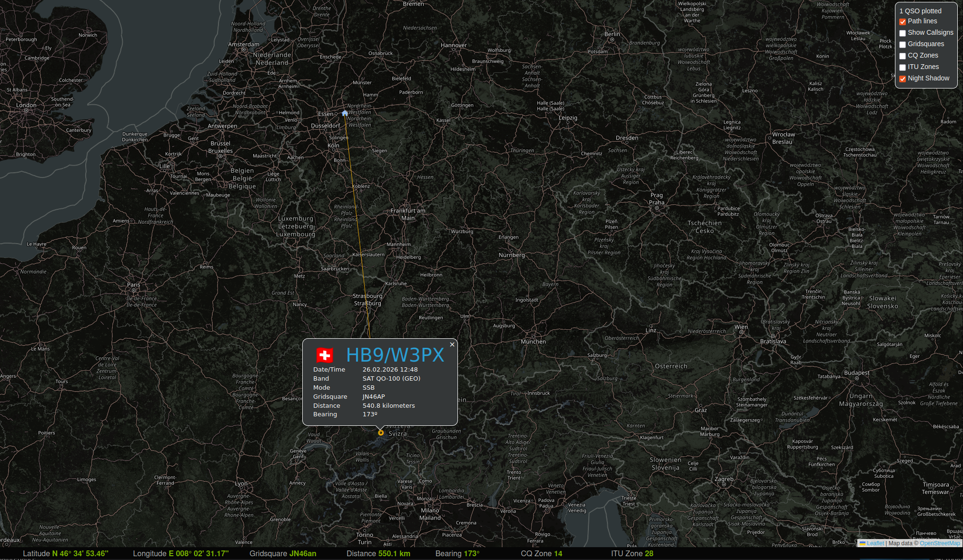Image resolution: width=963 pixels, height=560 pixels.
Task: Click the Gridsquare JN46an status readout
Action: coord(283,553)
